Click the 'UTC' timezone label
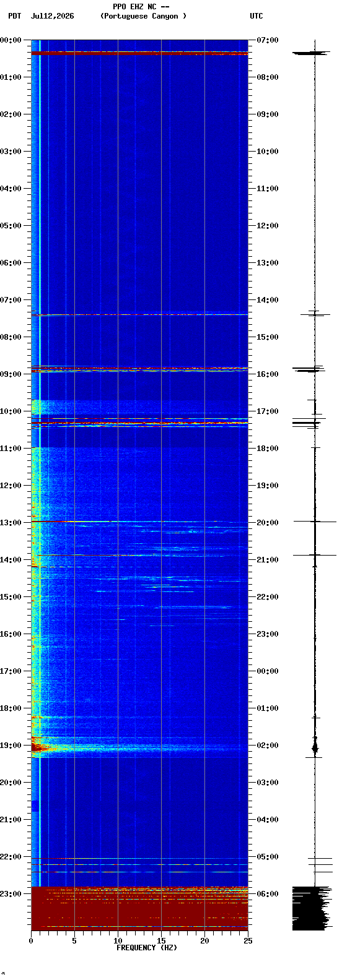This screenshot has height=980, width=342. pos(256,16)
